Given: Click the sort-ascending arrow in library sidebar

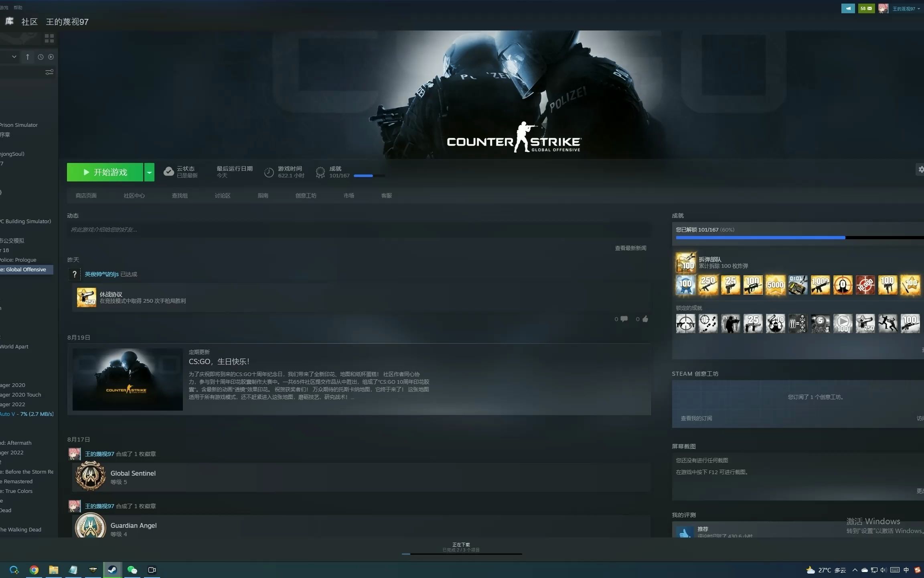Looking at the screenshot, I should [x=28, y=57].
